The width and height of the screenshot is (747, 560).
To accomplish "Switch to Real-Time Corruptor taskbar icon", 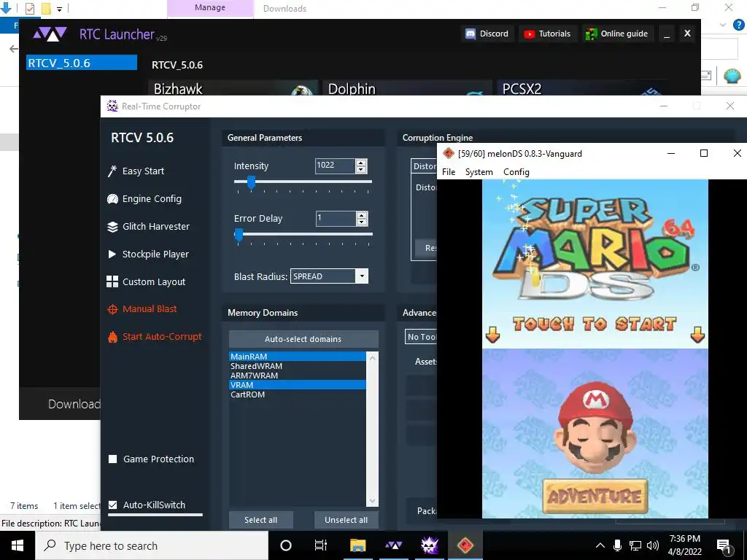I will pos(429,545).
